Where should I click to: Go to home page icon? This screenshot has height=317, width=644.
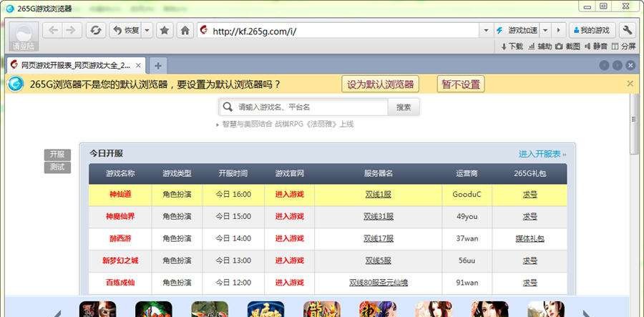pyautogui.click(x=185, y=30)
